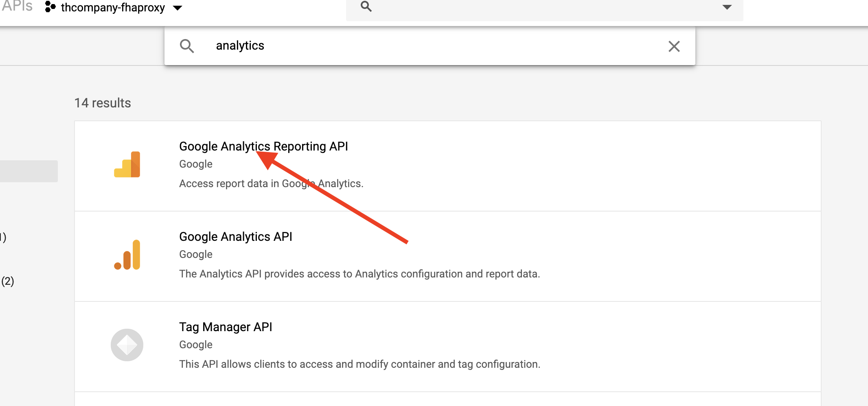Click the project hexagon icon beside thcompany-fhaproxy
This screenshot has width=868, height=406.
pos(50,7)
